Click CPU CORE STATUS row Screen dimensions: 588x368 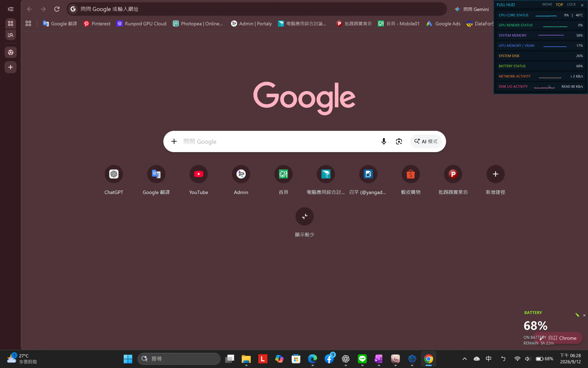click(x=541, y=15)
